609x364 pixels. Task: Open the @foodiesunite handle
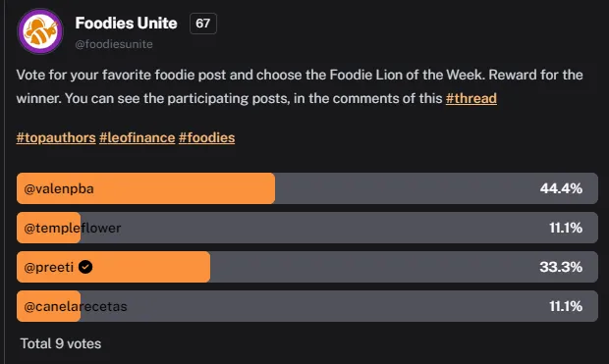tap(114, 44)
